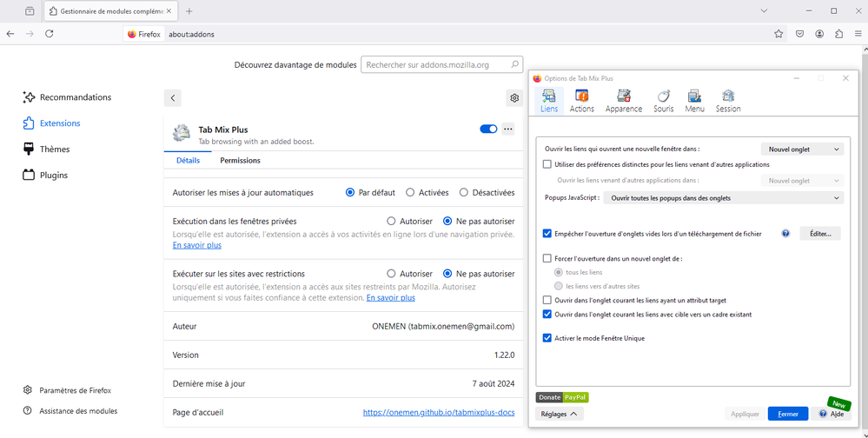Viewport: 868px width, 438px height.
Task: Uncheck liens avec cible vers un cadre existant
Action: click(x=547, y=314)
